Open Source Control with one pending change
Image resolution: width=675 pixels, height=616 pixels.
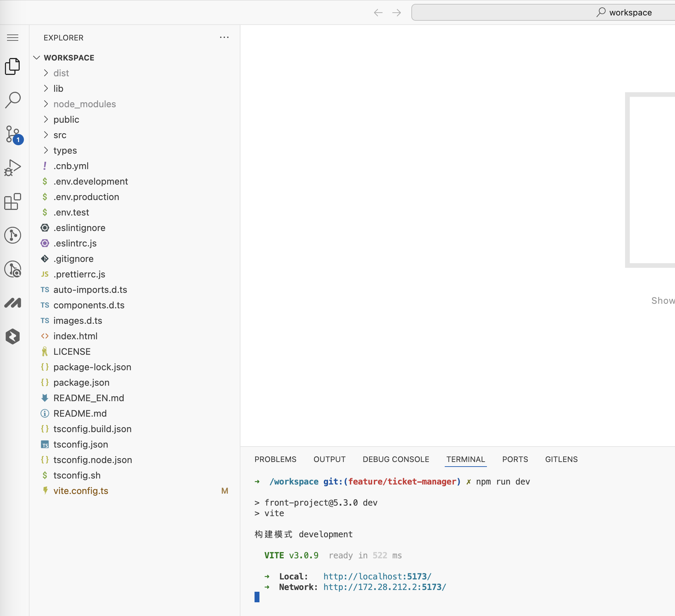coord(13,134)
